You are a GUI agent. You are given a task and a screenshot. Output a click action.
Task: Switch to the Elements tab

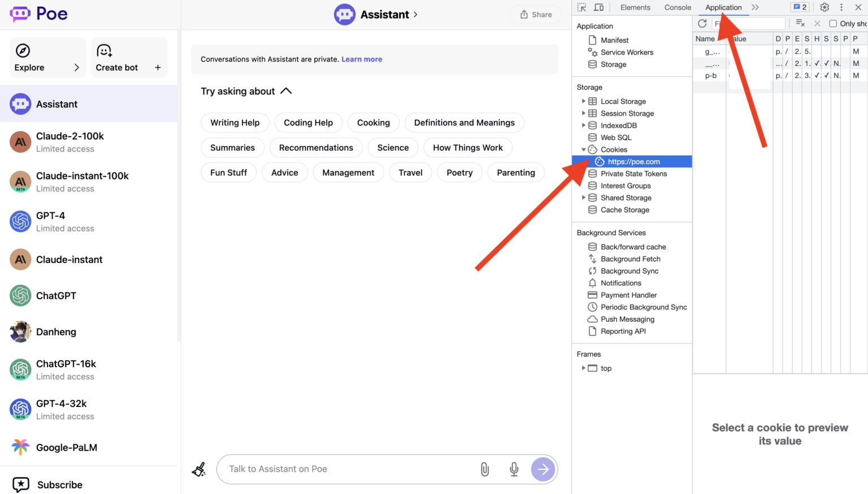[635, 7]
